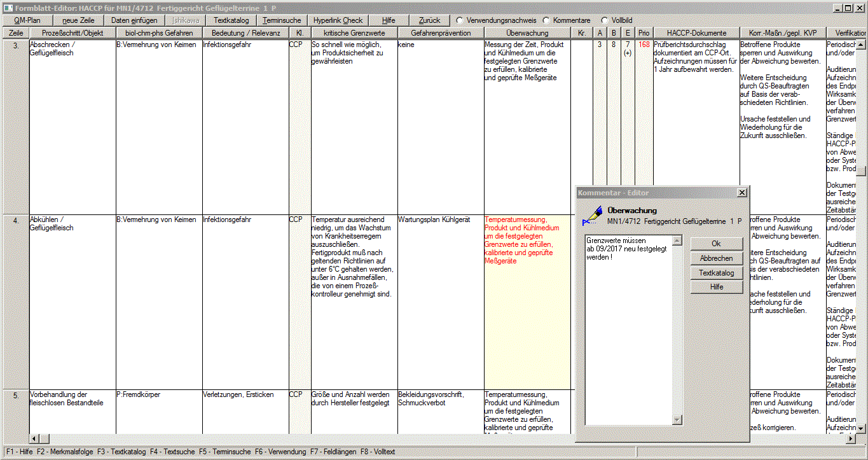The width and height of the screenshot is (868, 460).
Task: Click the application icon in title bar
Action: point(8,8)
